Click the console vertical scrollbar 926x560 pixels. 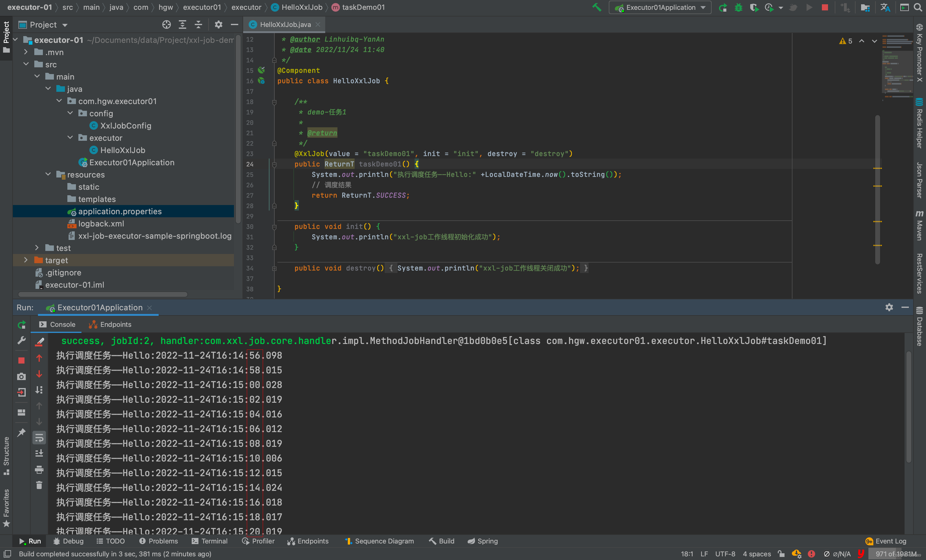[x=908, y=406]
